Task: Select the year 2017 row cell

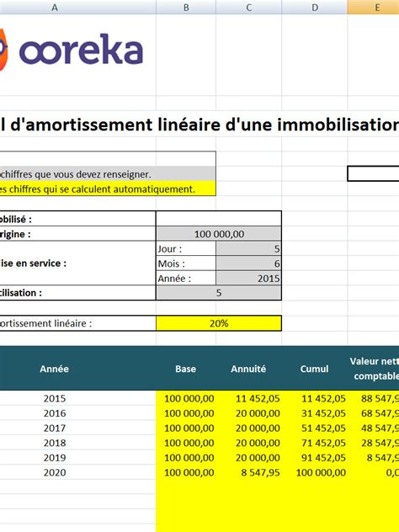Action: point(77,428)
